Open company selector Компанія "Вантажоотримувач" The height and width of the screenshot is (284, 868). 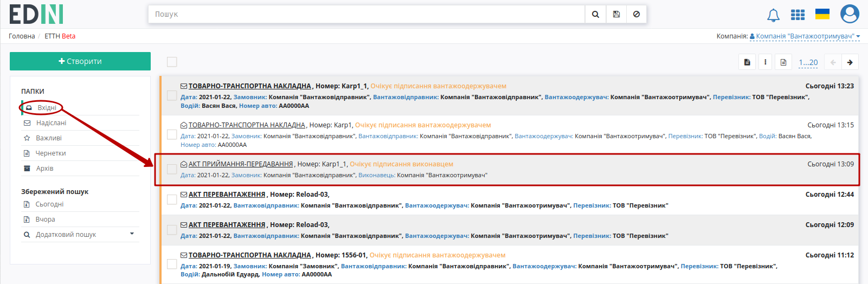pyautogui.click(x=805, y=36)
